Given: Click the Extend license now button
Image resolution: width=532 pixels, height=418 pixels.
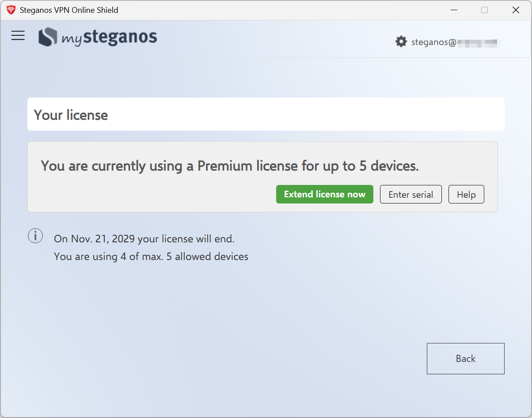Looking at the screenshot, I should (324, 194).
